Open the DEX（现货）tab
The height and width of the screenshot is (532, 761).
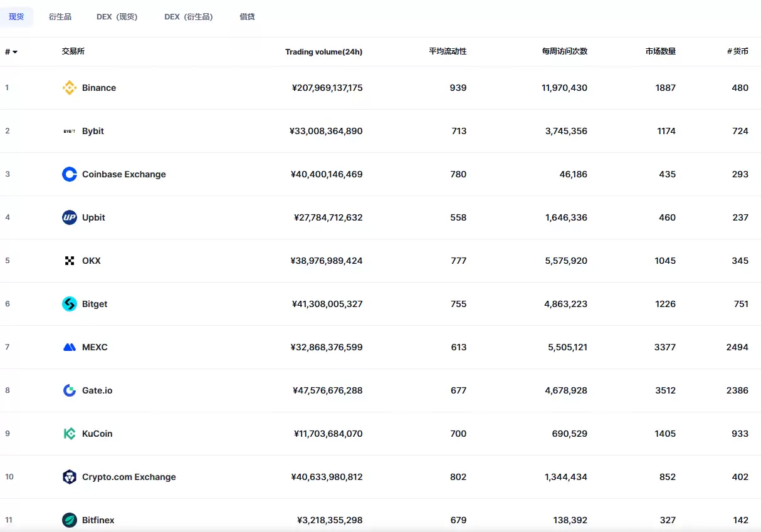(117, 17)
